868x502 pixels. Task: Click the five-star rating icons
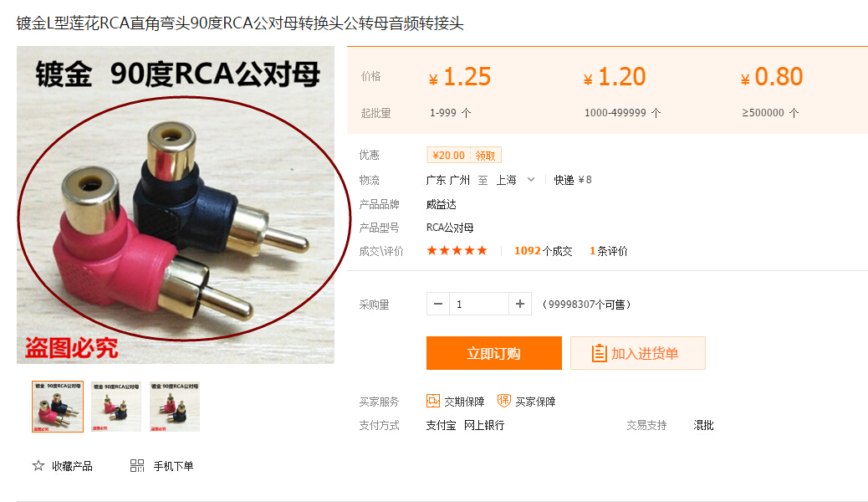click(x=457, y=250)
